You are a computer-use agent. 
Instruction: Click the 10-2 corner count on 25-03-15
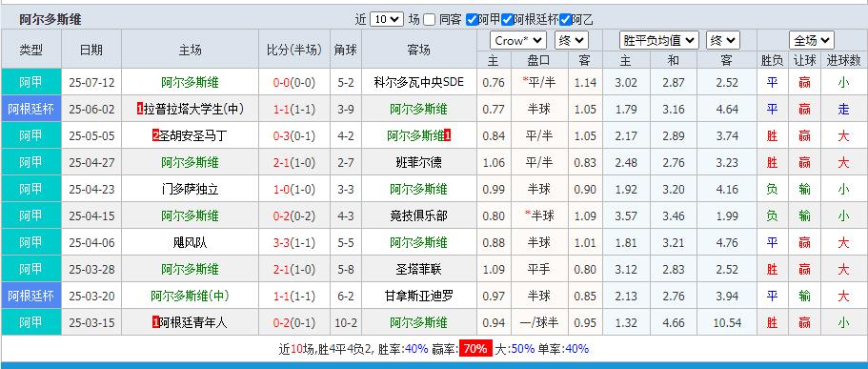coord(346,322)
